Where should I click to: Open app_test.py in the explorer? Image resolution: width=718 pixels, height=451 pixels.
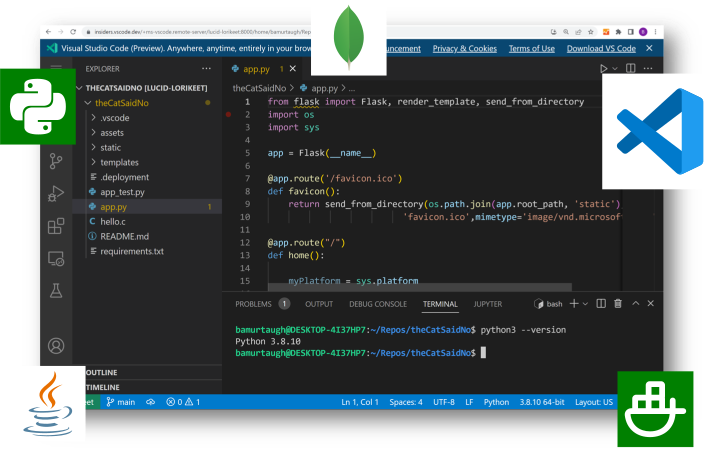click(x=121, y=192)
